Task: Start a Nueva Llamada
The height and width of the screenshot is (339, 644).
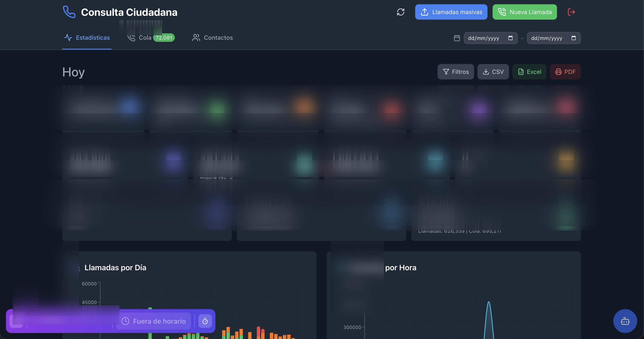Action: pos(525,12)
